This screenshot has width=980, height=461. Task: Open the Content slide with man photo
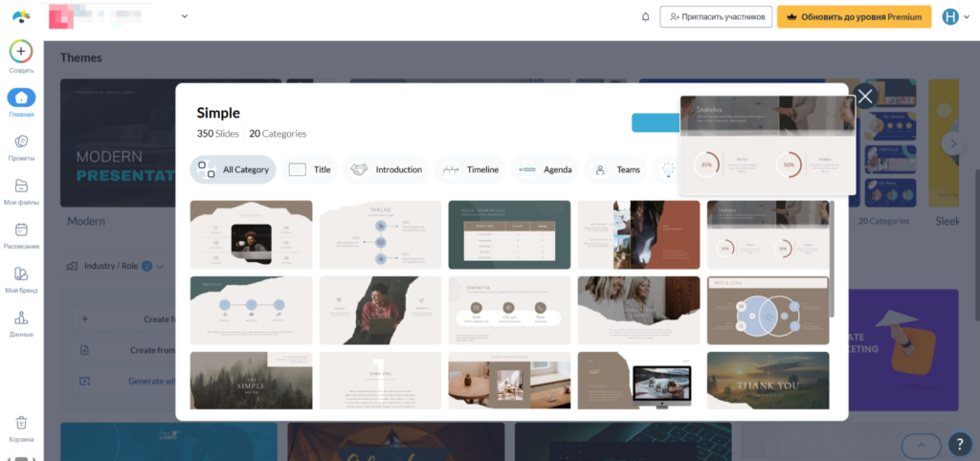(252, 235)
